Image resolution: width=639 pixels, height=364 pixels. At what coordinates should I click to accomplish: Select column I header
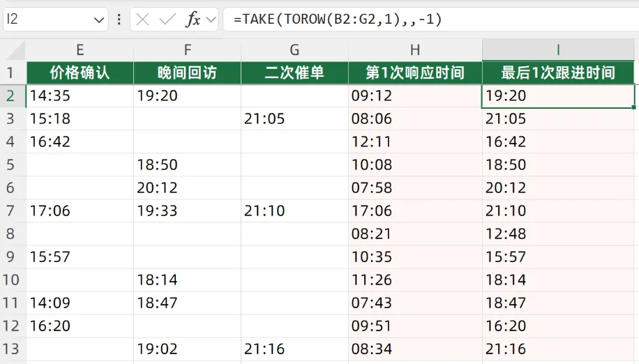(558, 50)
